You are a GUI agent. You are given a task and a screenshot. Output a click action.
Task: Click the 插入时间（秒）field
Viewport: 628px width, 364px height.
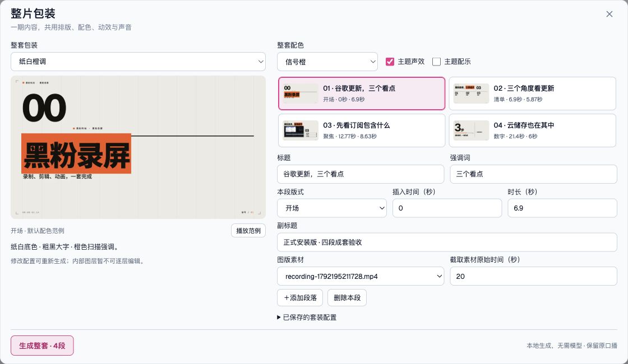click(x=447, y=208)
